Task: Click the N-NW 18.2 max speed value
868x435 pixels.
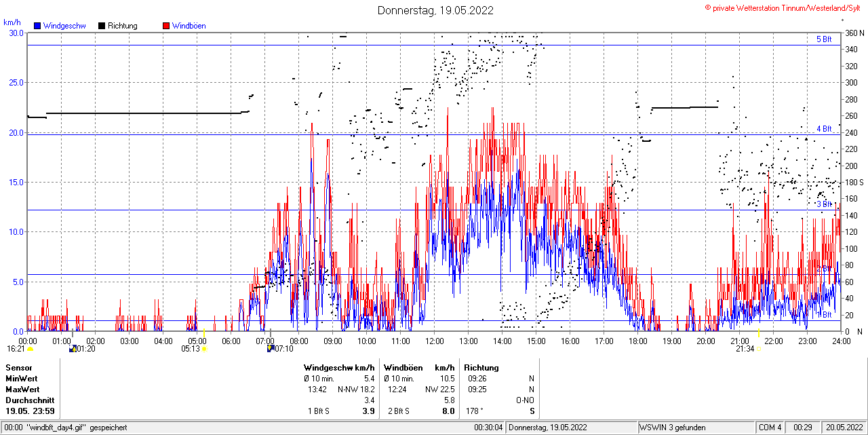Action: [x=356, y=390]
